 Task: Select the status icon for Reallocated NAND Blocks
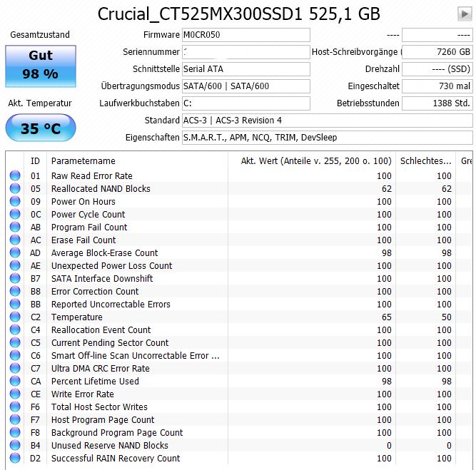tap(15, 188)
